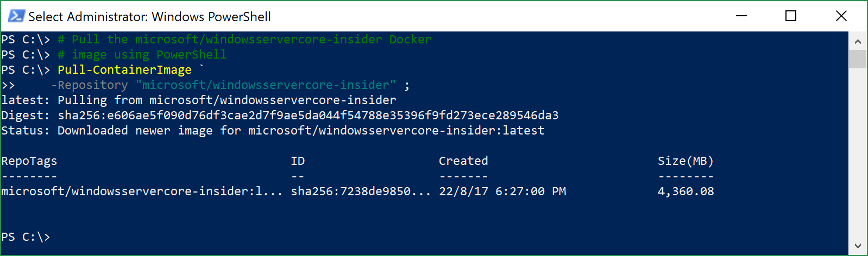Click the scrollbar down arrow
Screen dimensions: 868x256
pos(858,246)
